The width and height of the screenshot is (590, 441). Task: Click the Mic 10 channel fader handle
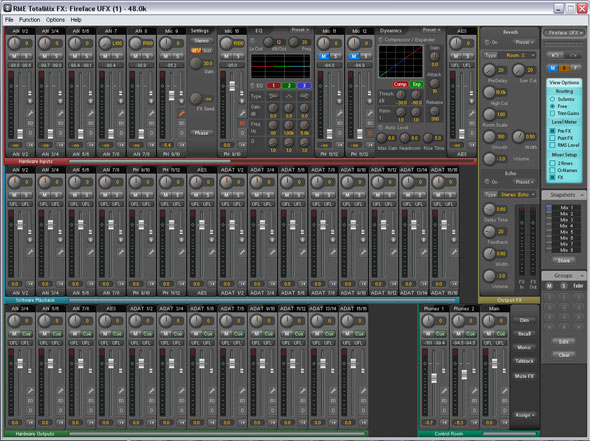(x=232, y=86)
